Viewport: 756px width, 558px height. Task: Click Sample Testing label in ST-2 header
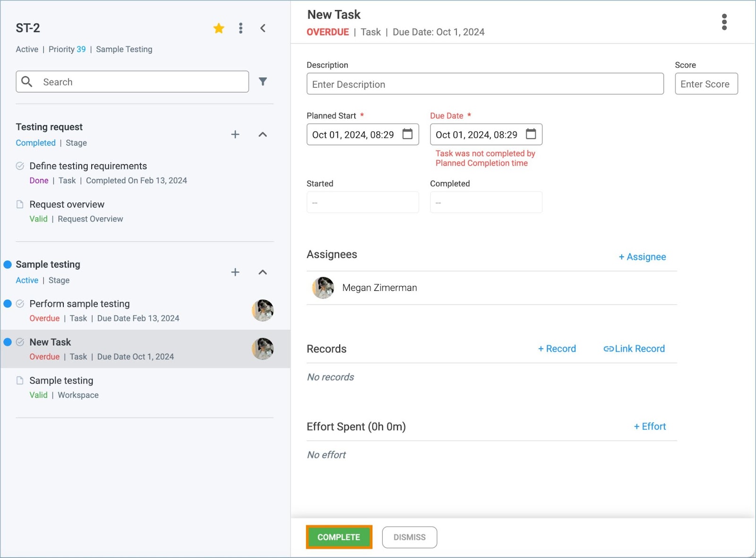pyautogui.click(x=124, y=49)
